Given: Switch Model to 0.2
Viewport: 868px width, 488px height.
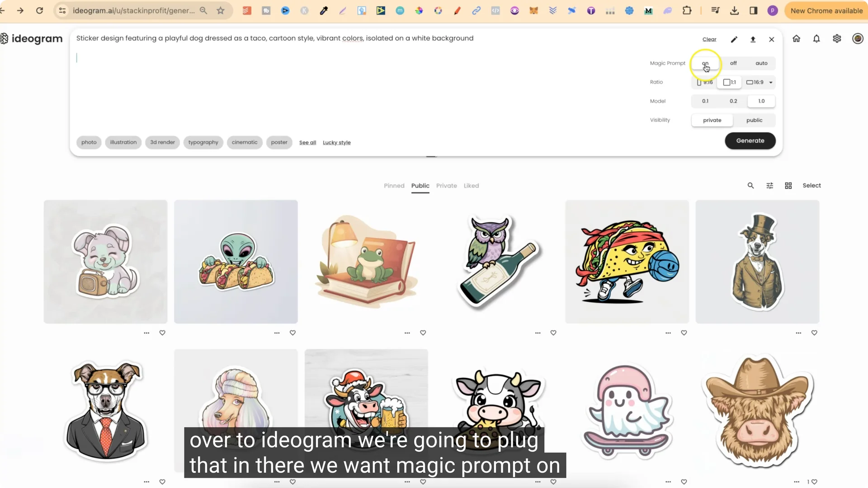Looking at the screenshot, I should click(733, 101).
